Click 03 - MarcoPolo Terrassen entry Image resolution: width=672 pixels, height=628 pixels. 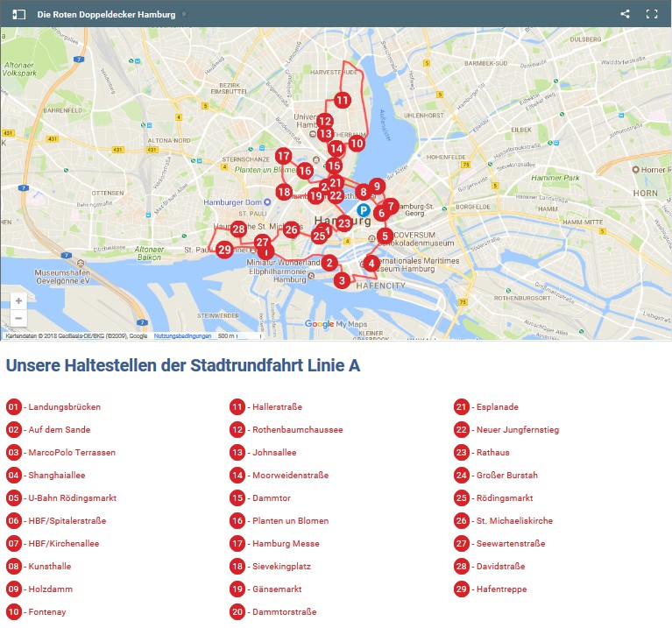click(60, 452)
